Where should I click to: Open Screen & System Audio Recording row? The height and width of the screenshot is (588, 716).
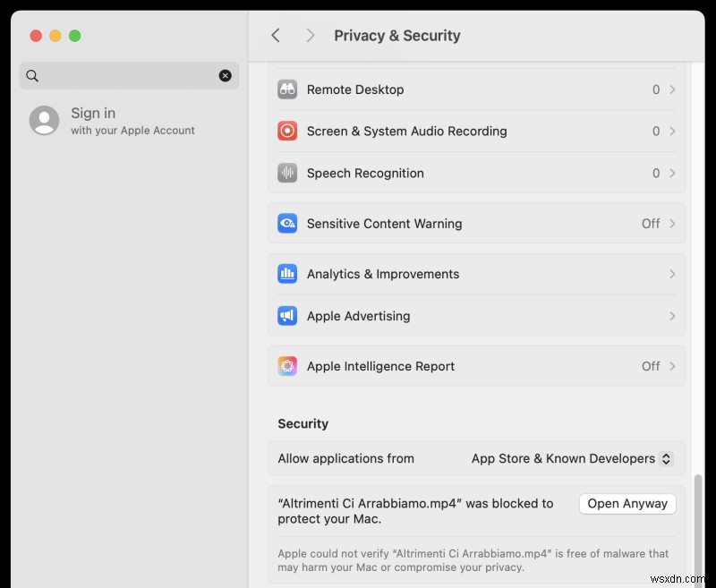(x=476, y=131)
